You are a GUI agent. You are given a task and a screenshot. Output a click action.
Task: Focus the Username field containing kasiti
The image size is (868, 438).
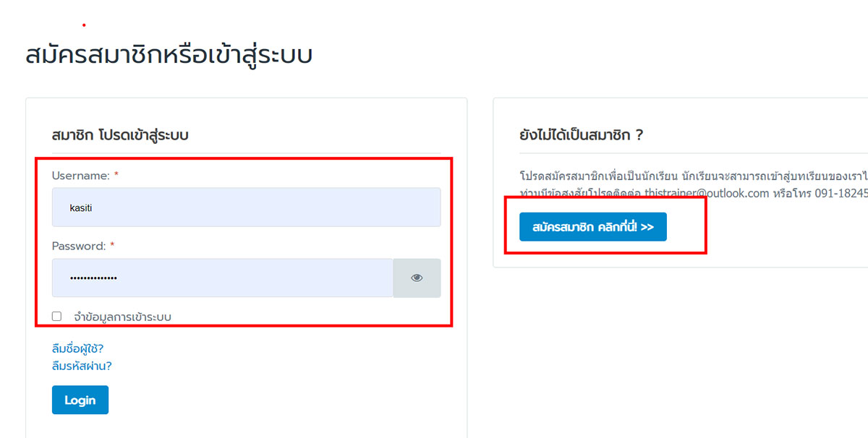pos(246,207)
